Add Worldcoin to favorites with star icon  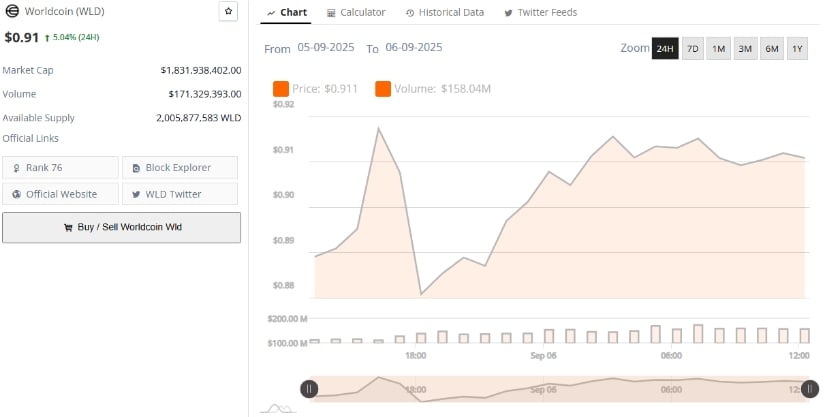click(x=228, y=11)
